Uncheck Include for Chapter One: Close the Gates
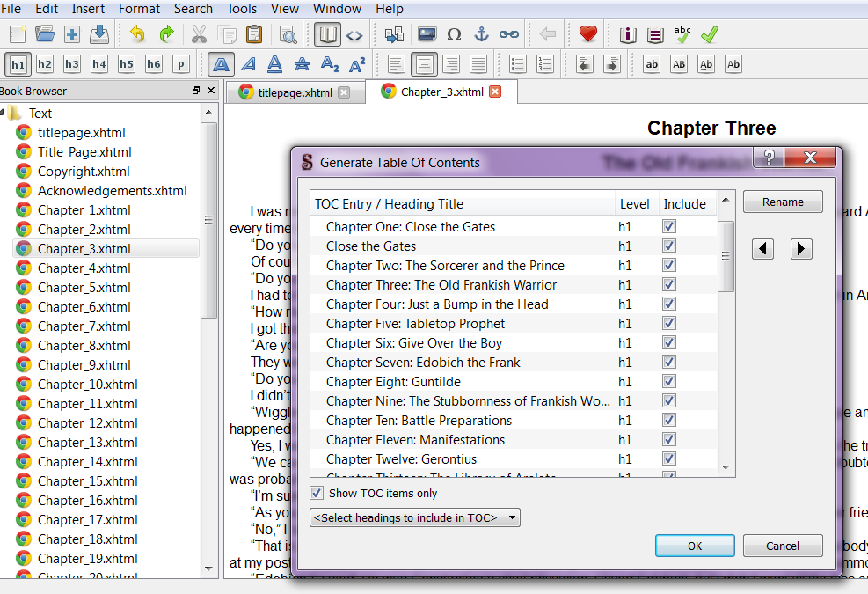The width and height of the screenshot is (868, 594). (x=668, y=227)
